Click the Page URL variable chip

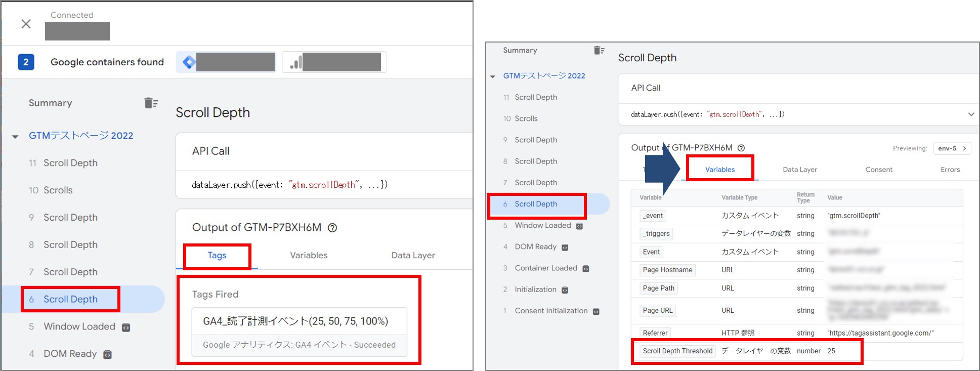click(658, 310)
